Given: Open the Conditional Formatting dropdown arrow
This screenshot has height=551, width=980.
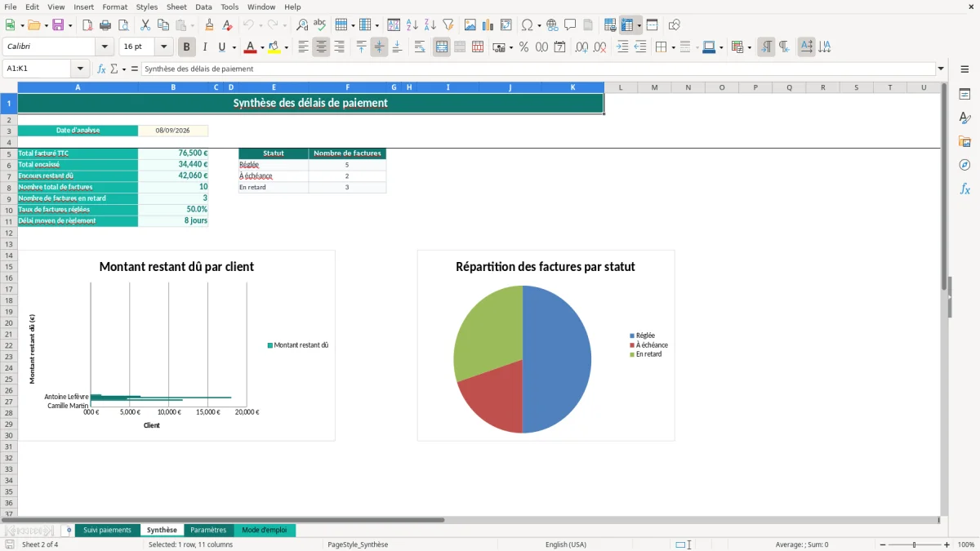Looking at the screenshot, I should click(749, 47).
